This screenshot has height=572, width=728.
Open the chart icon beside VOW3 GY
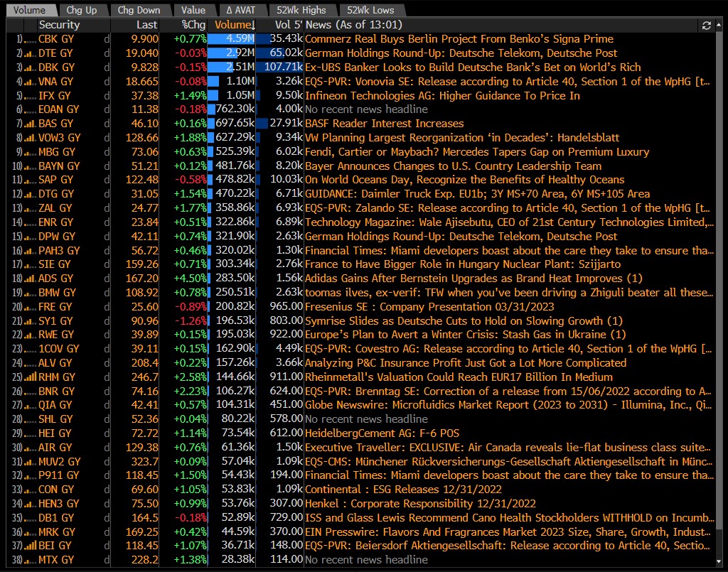click(30, 139)
